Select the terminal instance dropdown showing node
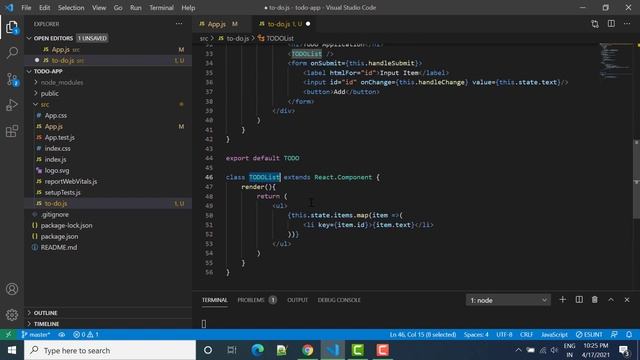This screenshot has width=640, height=360. [x=508, y=300]
